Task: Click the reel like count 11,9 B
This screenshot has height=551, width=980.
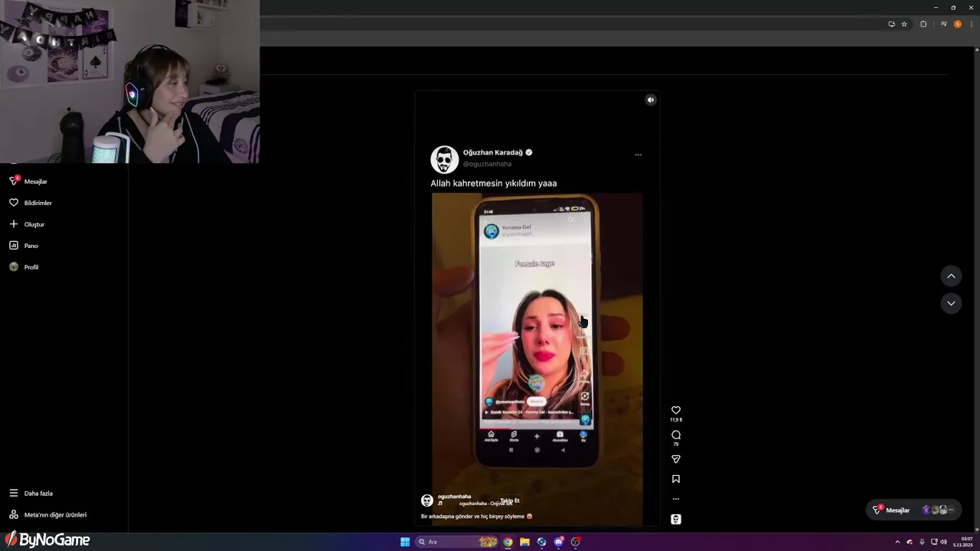Action: (x=676, y=420)
